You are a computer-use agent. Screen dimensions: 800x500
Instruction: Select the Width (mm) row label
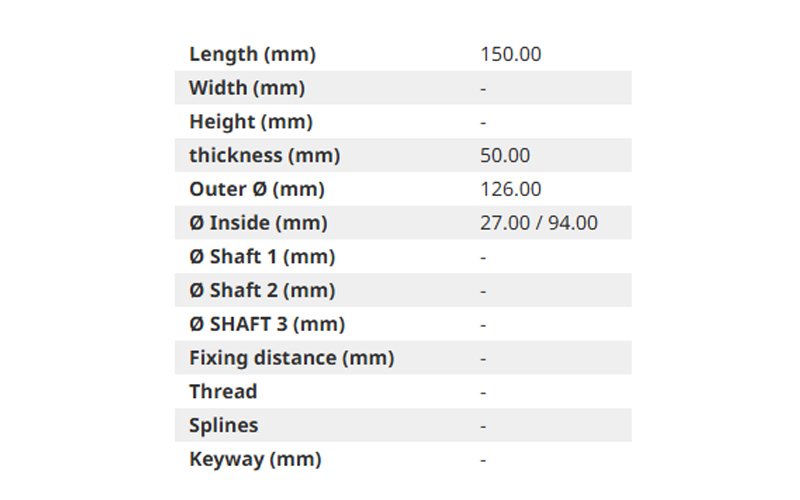tap(247, 88)
